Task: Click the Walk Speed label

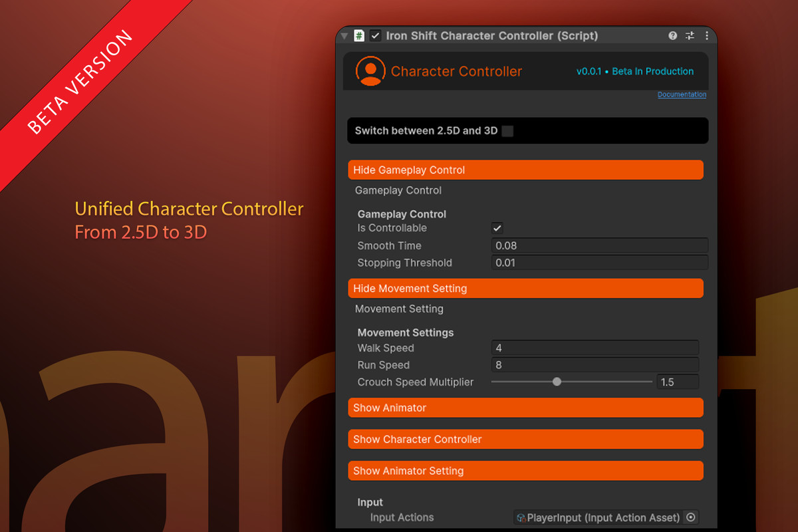Action: pos(386,348)
